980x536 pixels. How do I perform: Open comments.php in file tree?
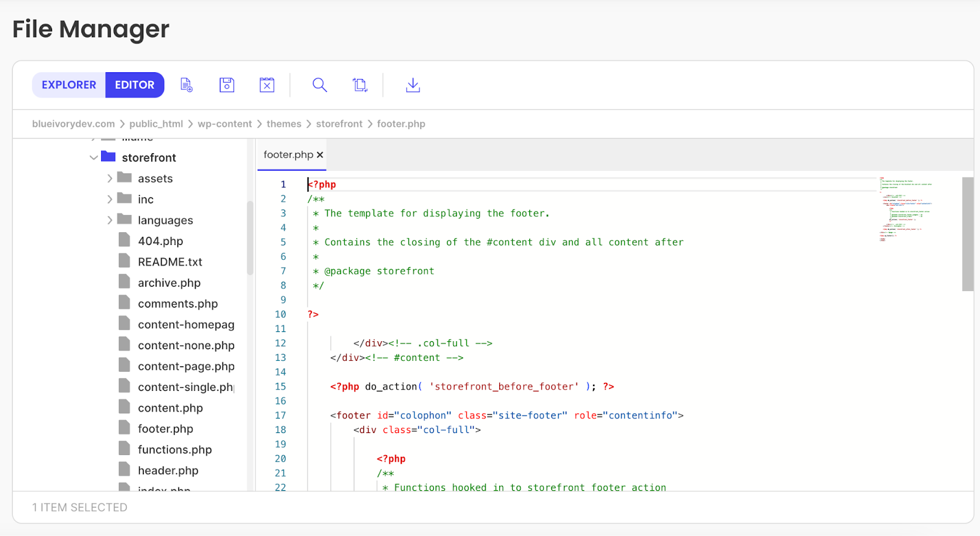coord(178,304)
